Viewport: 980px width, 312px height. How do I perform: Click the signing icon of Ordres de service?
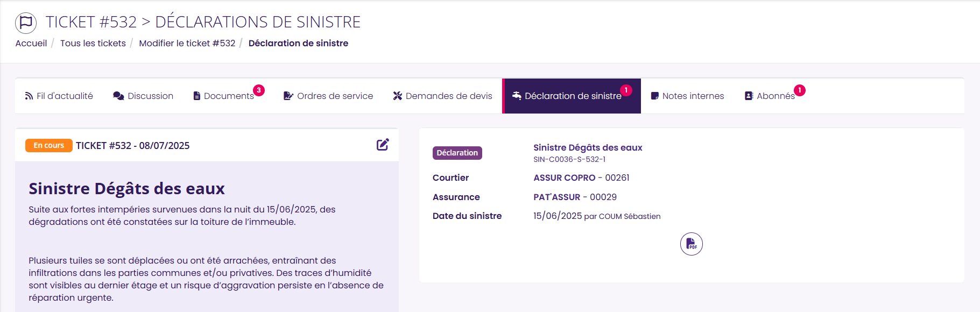288,96
